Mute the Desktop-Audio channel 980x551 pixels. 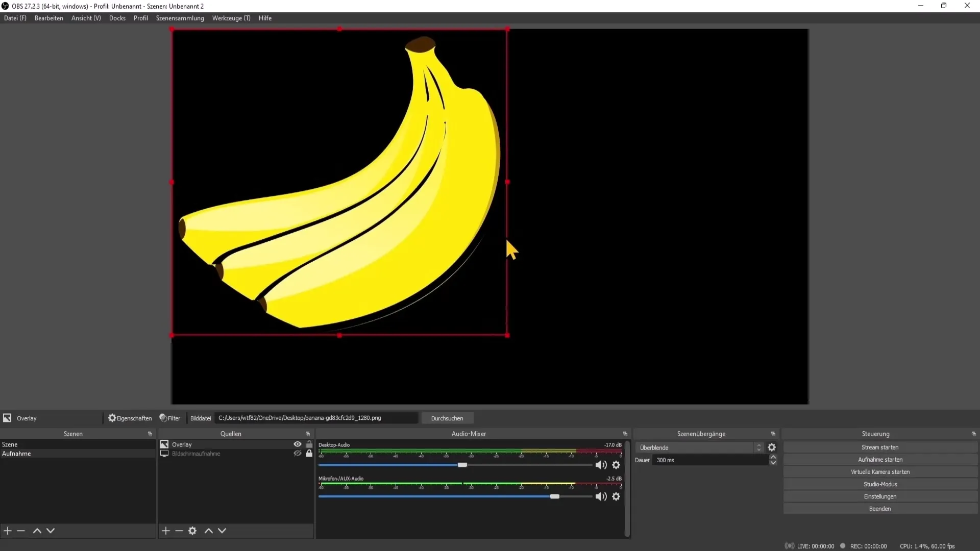(601, 465)
